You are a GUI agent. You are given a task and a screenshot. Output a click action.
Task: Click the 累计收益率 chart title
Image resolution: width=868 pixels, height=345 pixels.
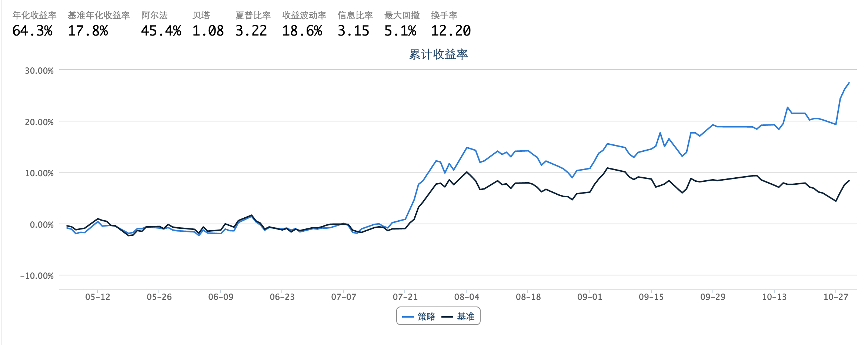(x=438, y=54)
